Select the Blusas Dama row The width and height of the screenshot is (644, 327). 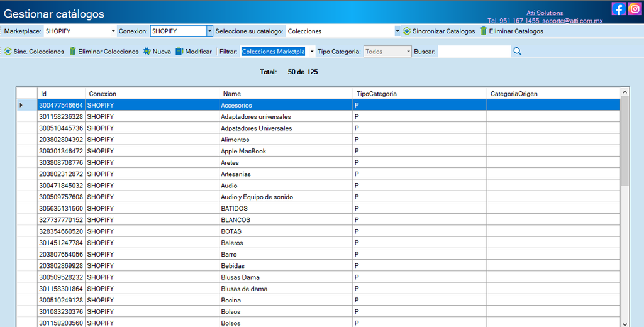point(318,277)
